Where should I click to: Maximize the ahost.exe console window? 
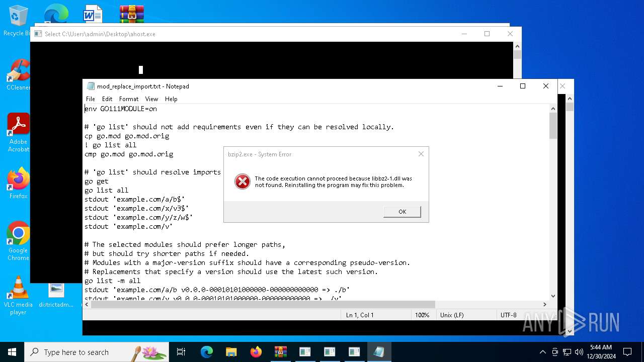click(487, 34)
